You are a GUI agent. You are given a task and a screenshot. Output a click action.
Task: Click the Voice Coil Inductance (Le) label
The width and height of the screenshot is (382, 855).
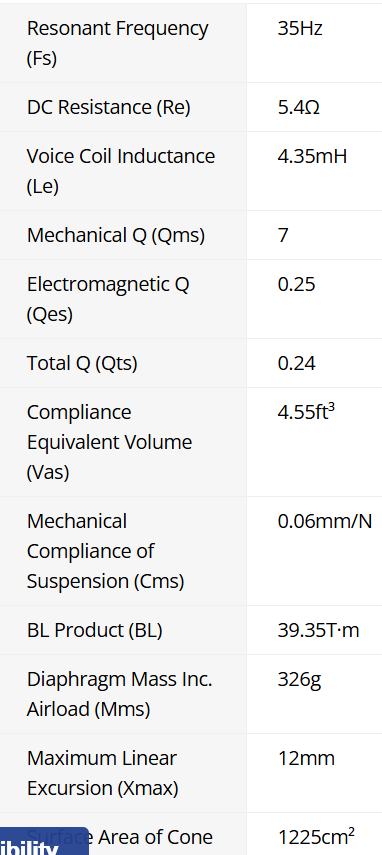click(121, 171)
